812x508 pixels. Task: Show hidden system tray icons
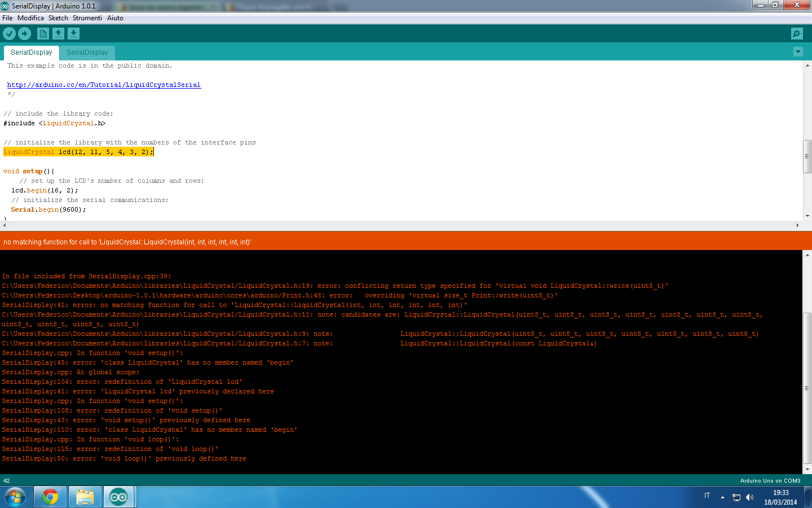(722, 497)
